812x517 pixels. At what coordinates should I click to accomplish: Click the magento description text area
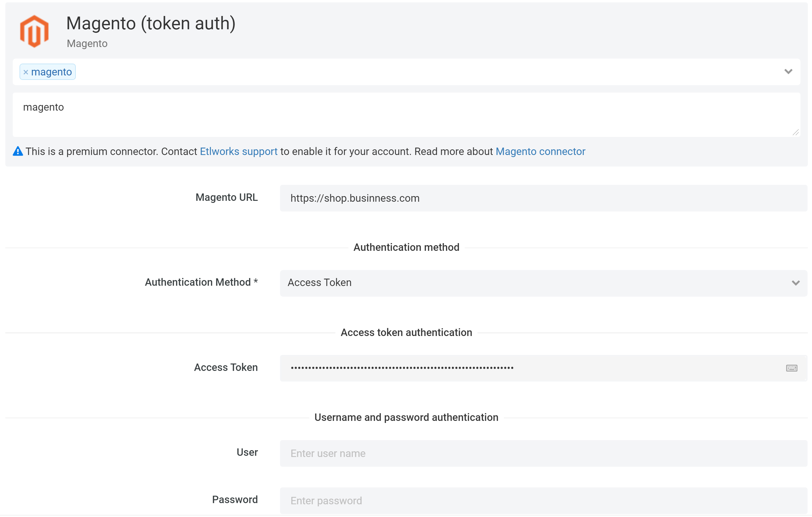click(406, 115)
